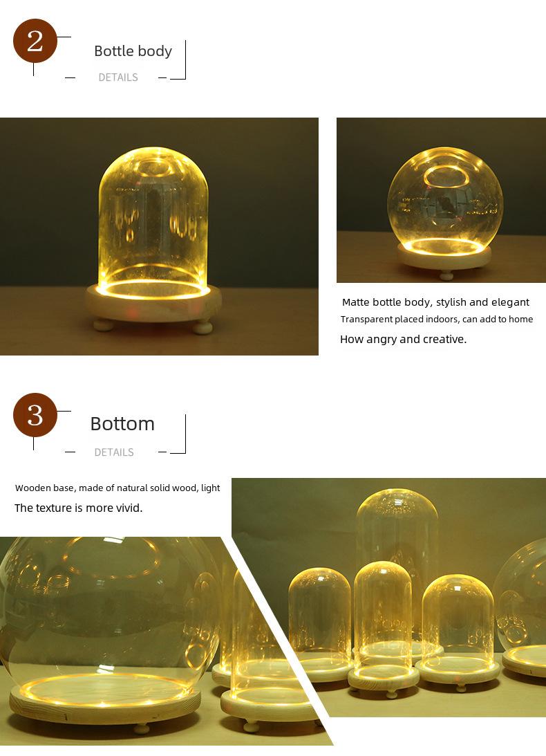Click the DETAILS label under Bottom

click(x=114, y=452)
